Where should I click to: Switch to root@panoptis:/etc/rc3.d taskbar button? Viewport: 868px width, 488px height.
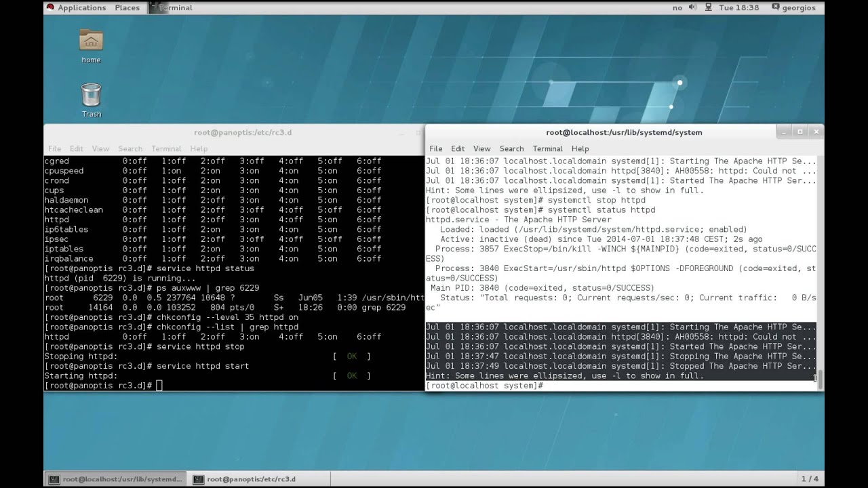[x=258, y=479]
